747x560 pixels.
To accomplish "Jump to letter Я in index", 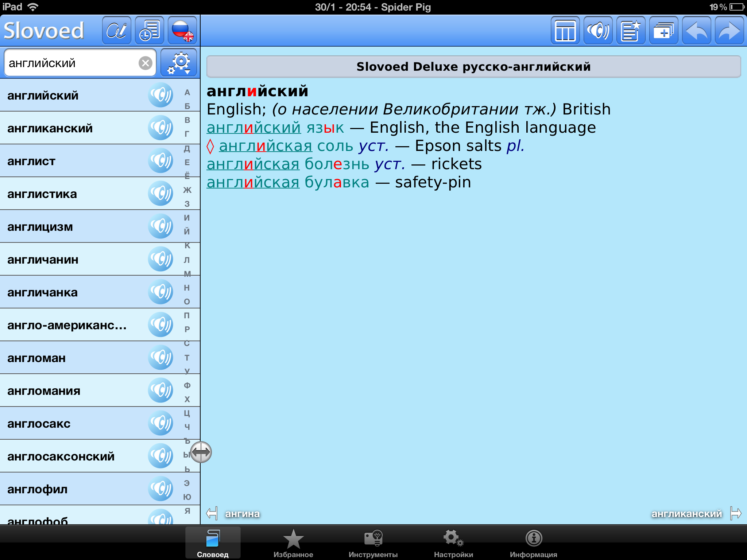I will pos(187,511).
